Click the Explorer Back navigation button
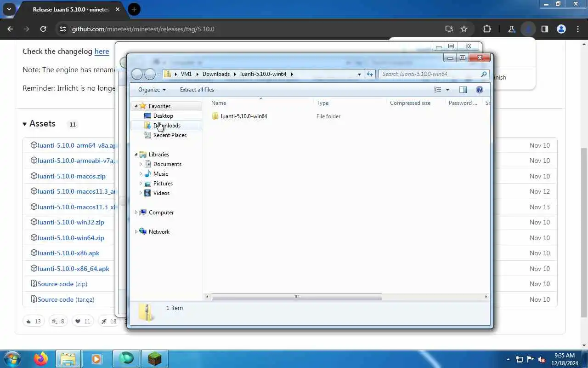This screenshot has height=368, width=588. (137, 74)
